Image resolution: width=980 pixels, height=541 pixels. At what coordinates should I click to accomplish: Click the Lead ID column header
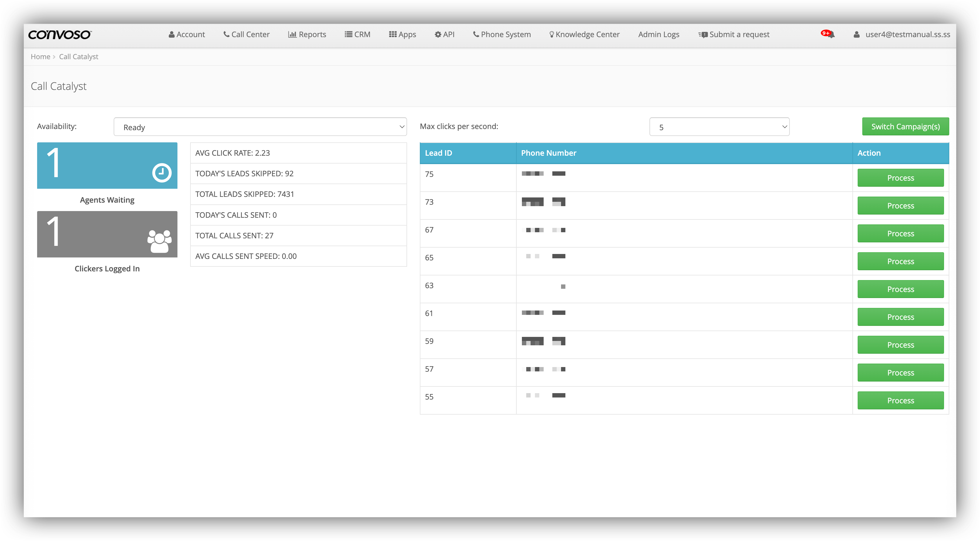468,153
